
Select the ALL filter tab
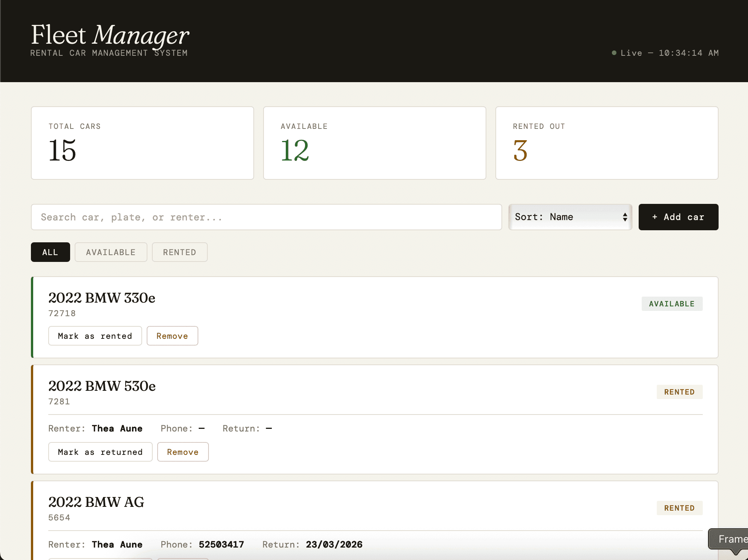click(x=51, y=252)
